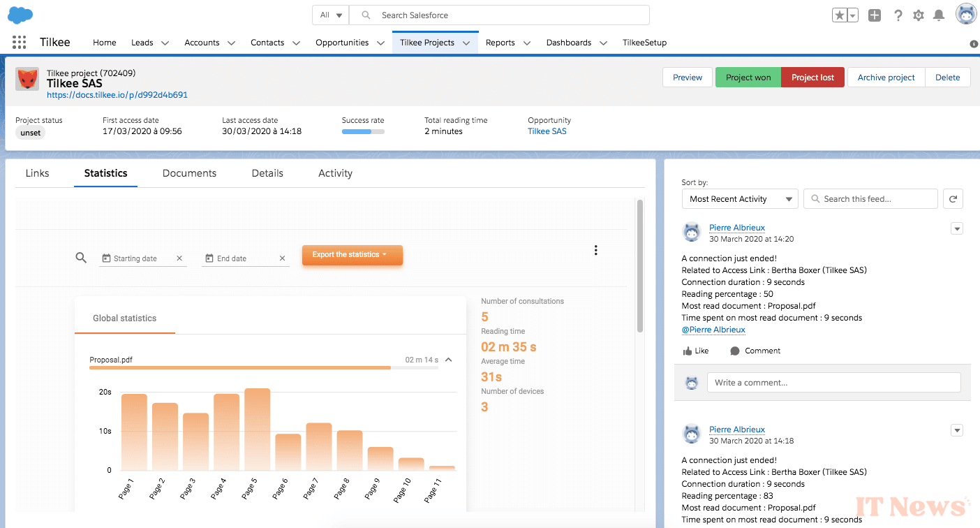The width and height of the screenshot is (980, 528).
Task: Open the End date calendar icon
Action: 209,258
